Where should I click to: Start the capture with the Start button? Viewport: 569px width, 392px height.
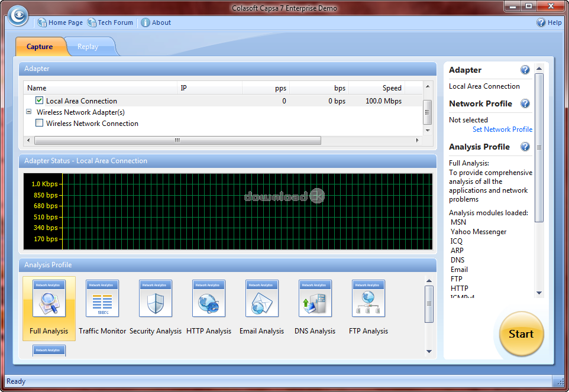[x=522, y=333]
